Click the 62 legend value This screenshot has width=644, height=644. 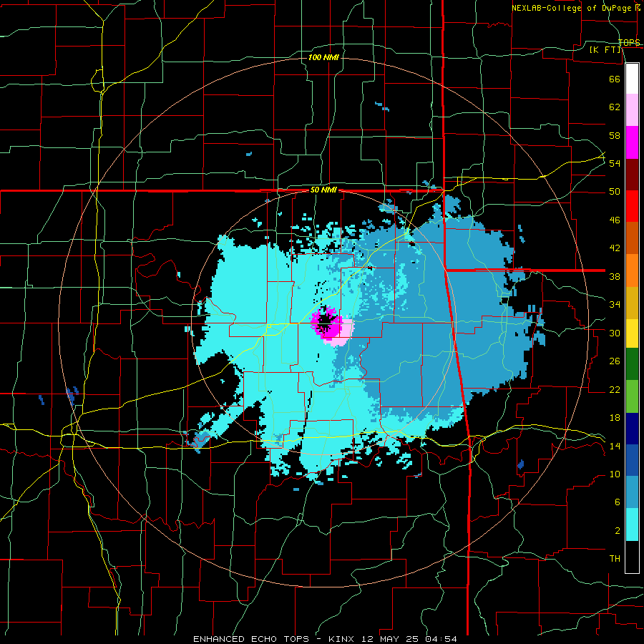point(615,107)
